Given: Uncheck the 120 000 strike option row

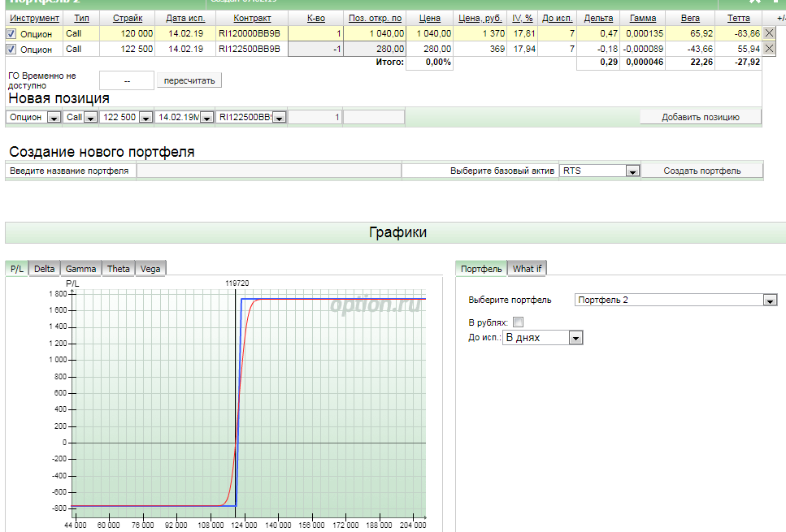Looking at the screenshot, I should [x=11, y=33].
